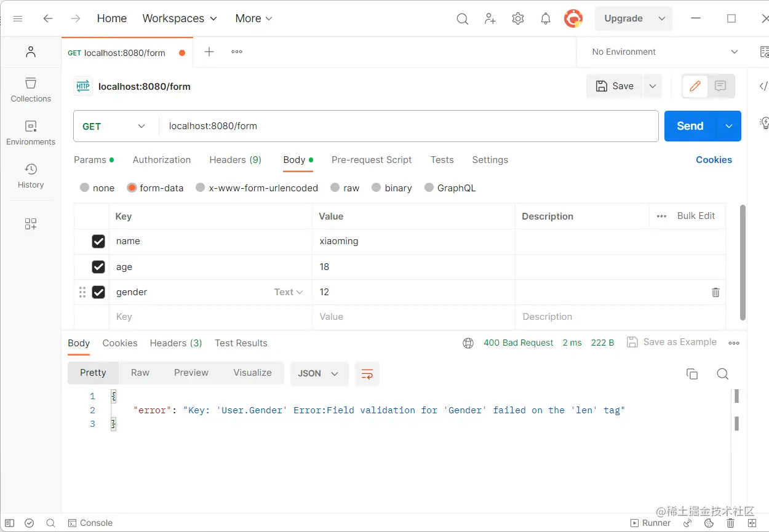The image size is (769, 532).
Task: Open the search magnifier in top bar
Action: coord(463,19)
